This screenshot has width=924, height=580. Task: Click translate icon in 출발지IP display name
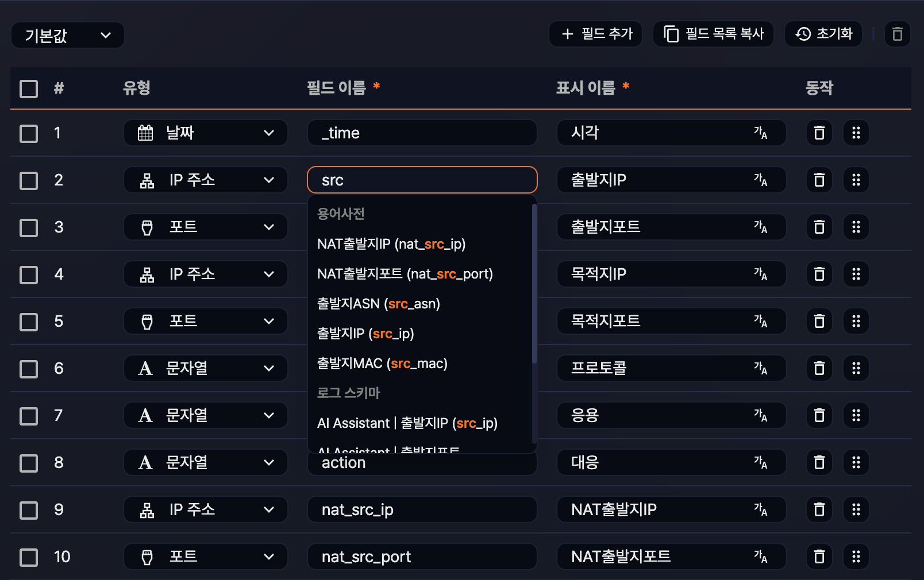click(x=760, y=180)
